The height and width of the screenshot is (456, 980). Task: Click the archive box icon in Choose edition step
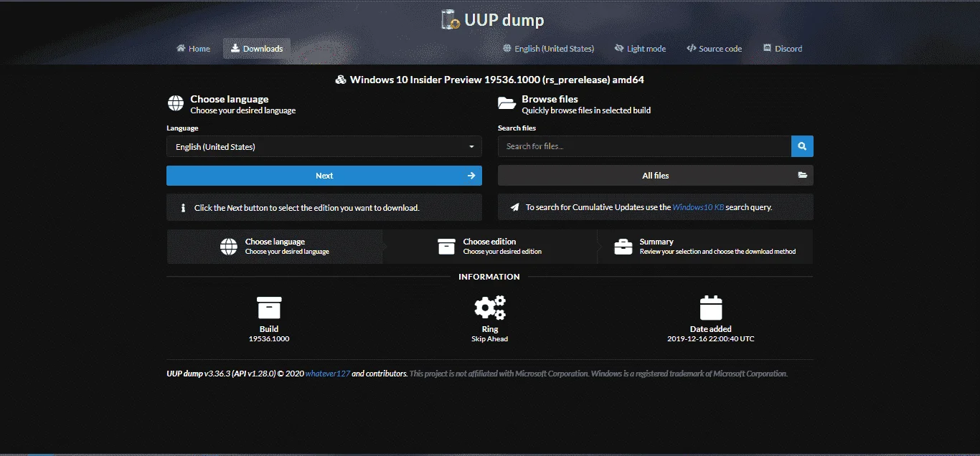pos(446,247)
